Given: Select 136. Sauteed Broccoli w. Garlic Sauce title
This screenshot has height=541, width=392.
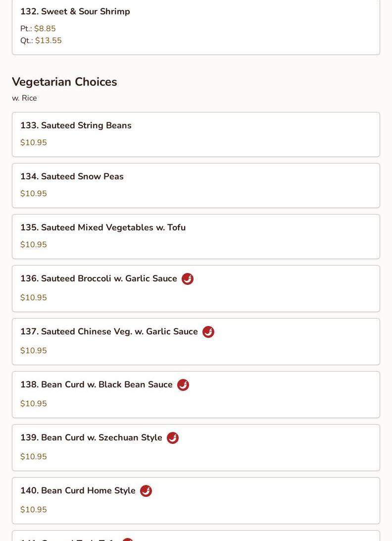Looking at the screenshot, I should click(98, 278).
